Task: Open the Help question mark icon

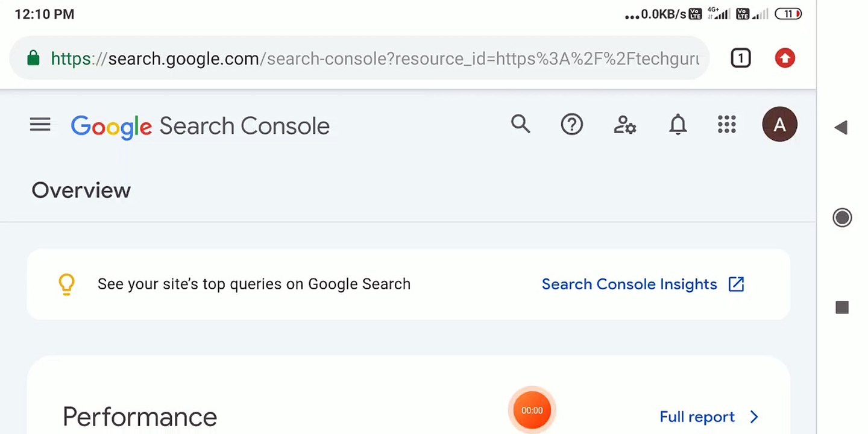Action: tap(571, 125)
